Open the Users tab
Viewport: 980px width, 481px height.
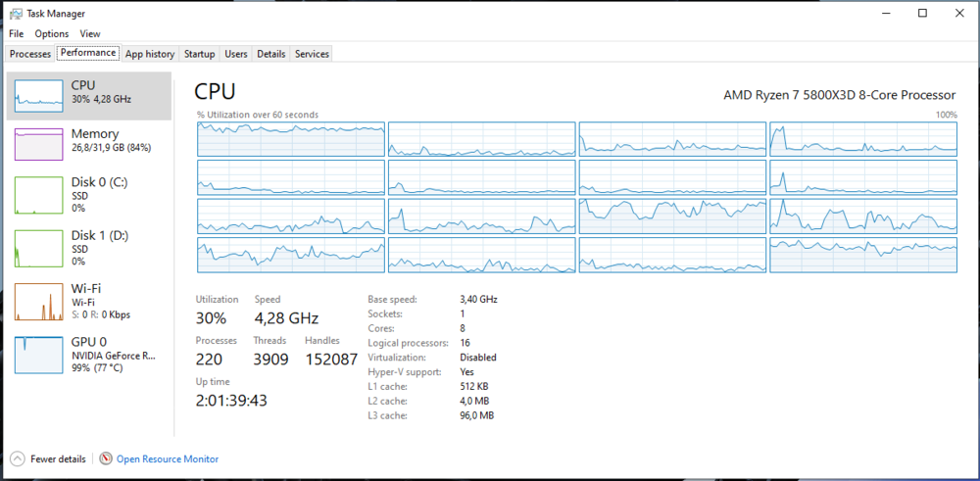tap(235, 54)
